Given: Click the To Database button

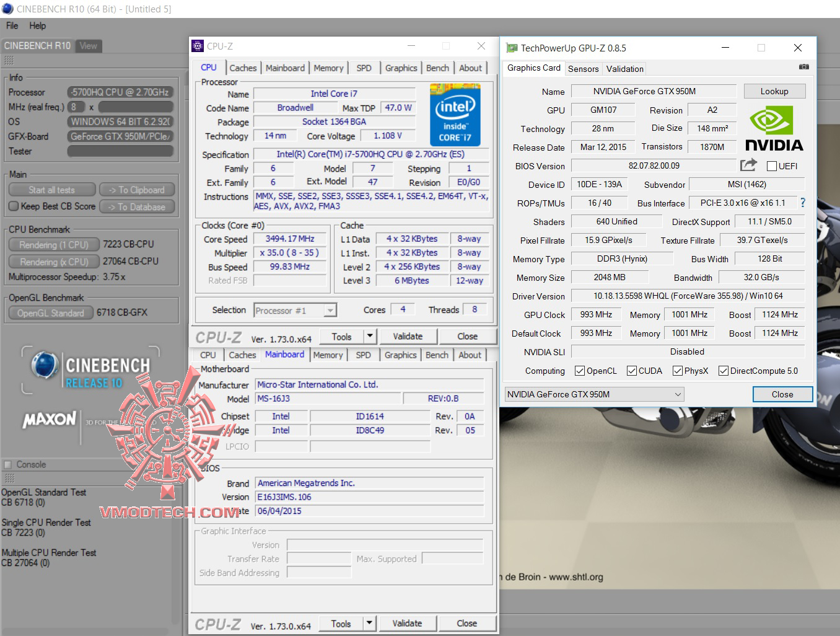Looking at the screenshot, I should (x=136, y=207).
